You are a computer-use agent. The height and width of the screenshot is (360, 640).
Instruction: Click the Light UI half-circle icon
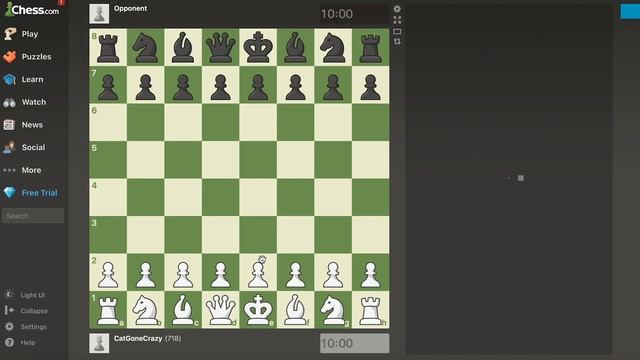[9, 294]
